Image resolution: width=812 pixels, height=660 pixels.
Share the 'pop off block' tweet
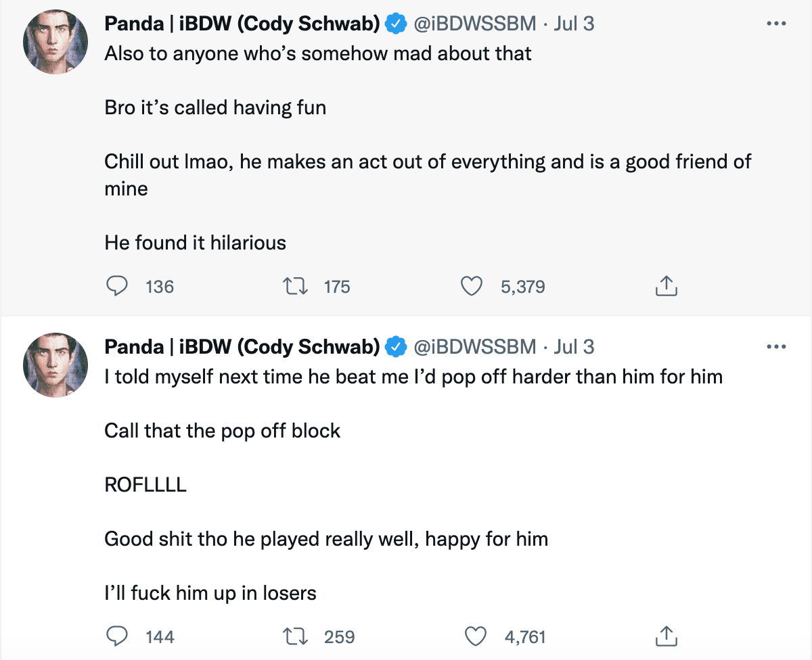tap(666, 636)
